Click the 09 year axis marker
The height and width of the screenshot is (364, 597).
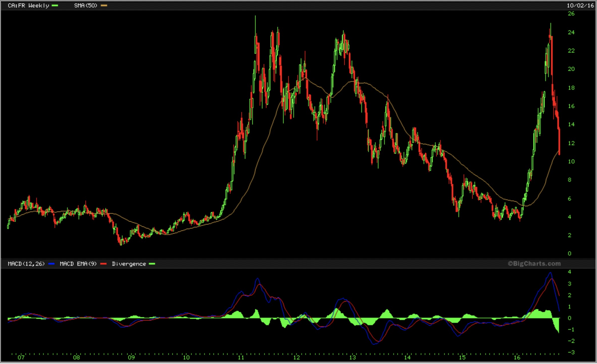point(131,357)
